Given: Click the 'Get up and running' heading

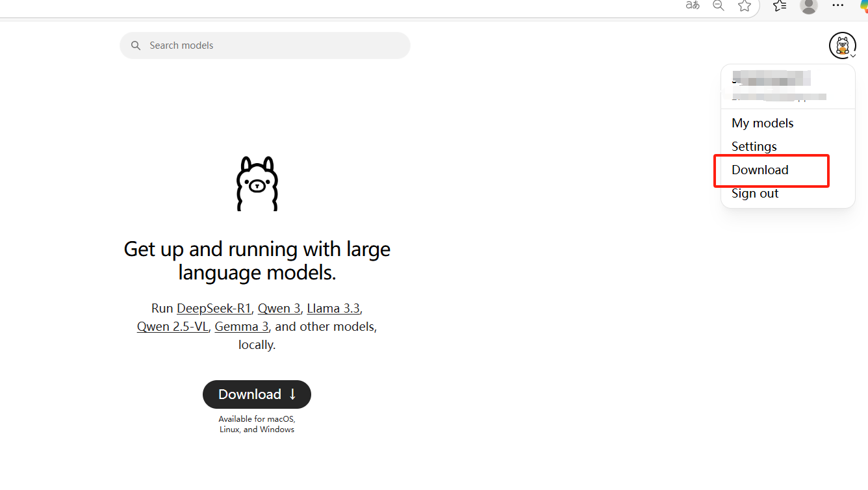Looking at the screenshot, I should coord(257,261).
